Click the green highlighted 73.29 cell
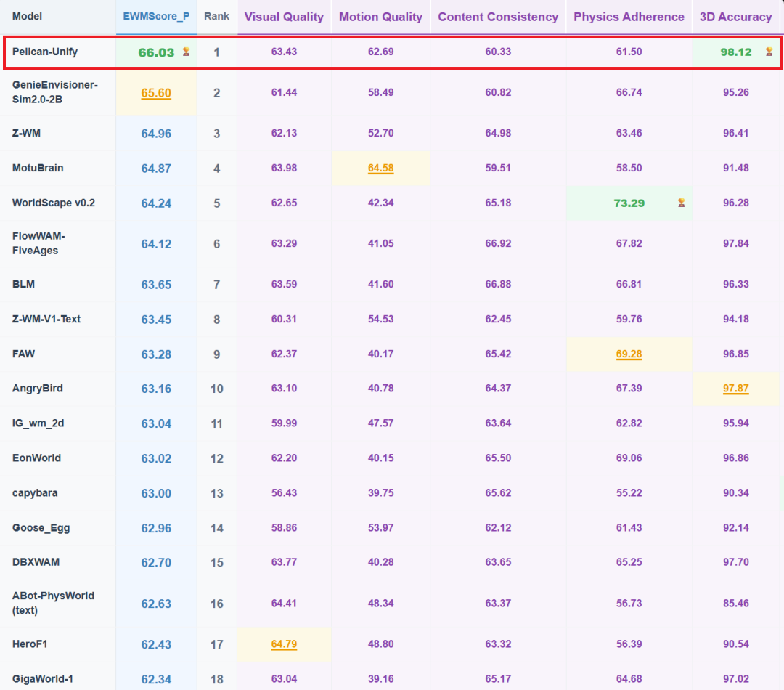The image size is (784, 690). 629,203
